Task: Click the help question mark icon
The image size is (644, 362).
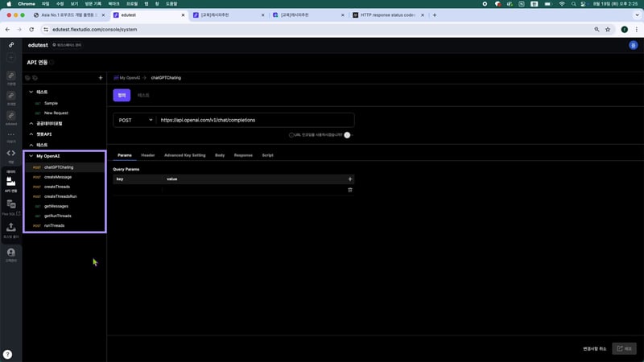Action: [7, 354]
